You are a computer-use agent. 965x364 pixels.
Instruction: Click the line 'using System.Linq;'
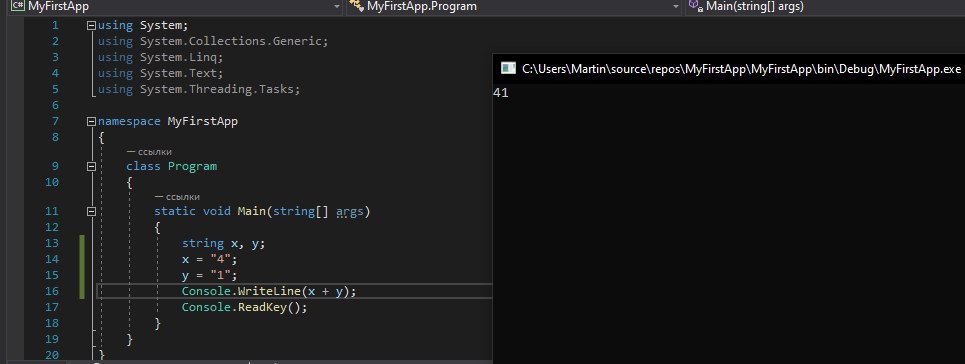tap(160, 57)
